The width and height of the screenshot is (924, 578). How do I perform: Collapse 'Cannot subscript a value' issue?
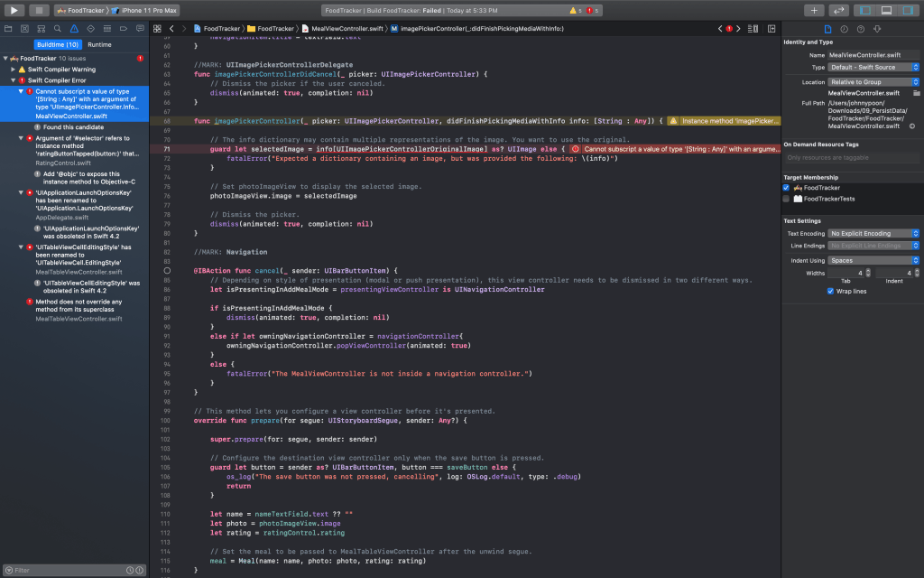coord(21,91)
